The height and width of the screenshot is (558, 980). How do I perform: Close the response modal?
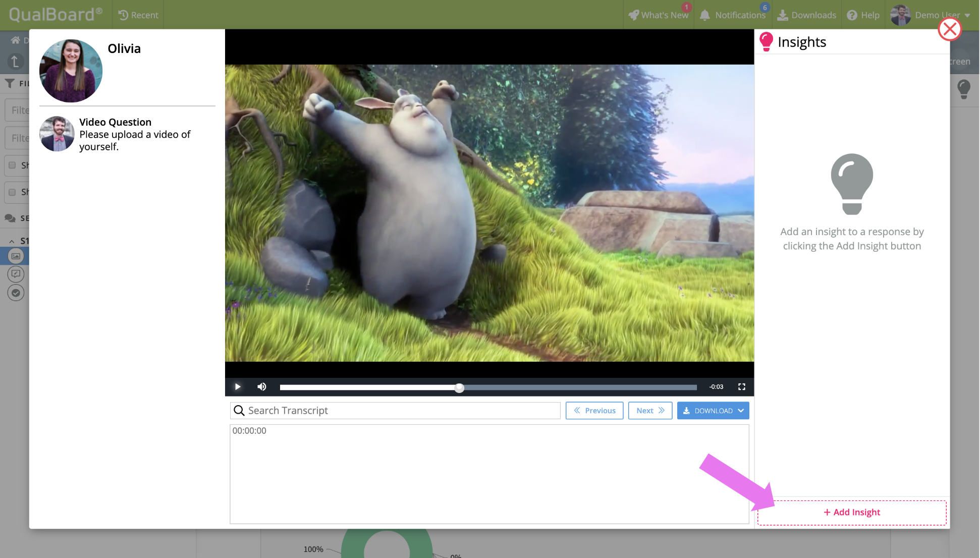[x=949, y=29]
